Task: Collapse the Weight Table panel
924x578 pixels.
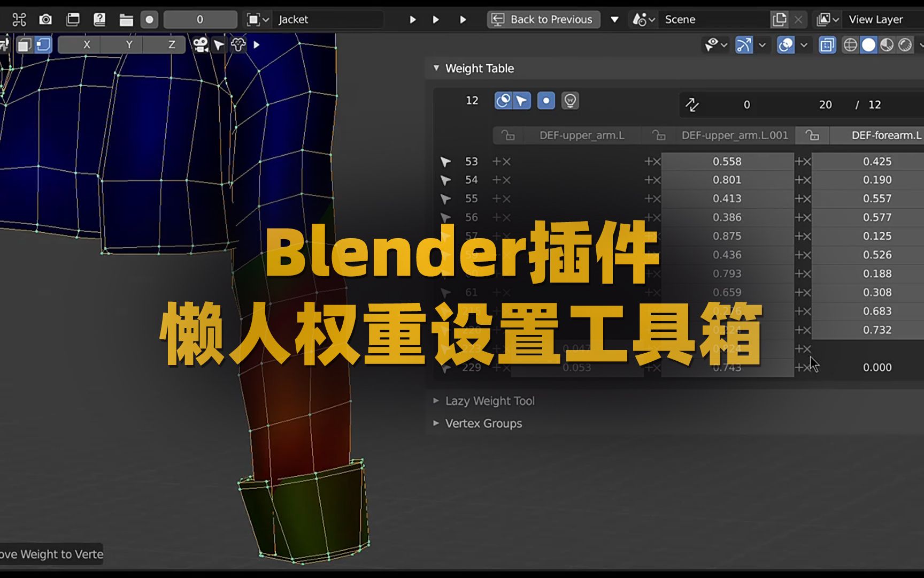Action: tap(436, 68)
